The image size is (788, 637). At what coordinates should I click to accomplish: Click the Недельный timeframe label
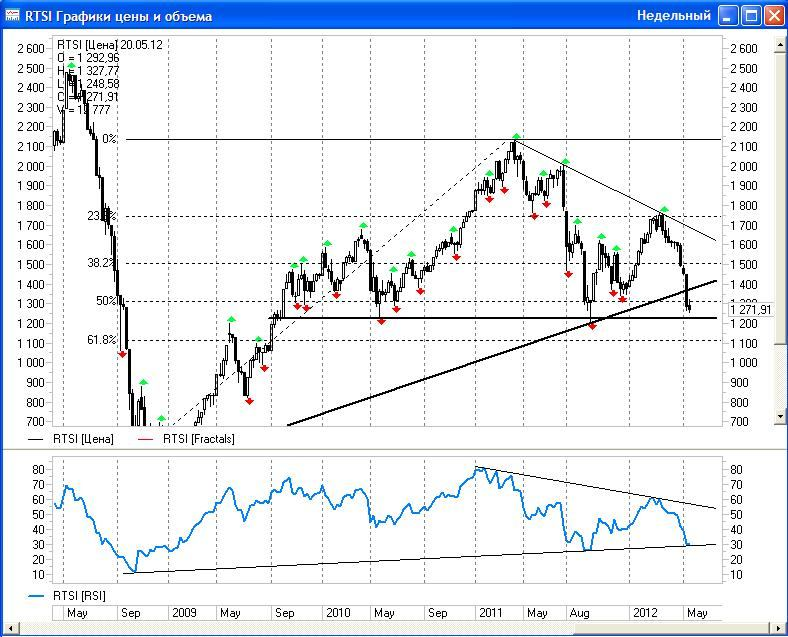click(x=674, y=16)
